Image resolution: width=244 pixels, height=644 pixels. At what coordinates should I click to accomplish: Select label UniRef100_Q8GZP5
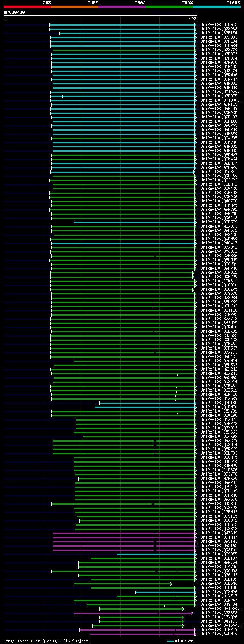click(x=219, y=289)
